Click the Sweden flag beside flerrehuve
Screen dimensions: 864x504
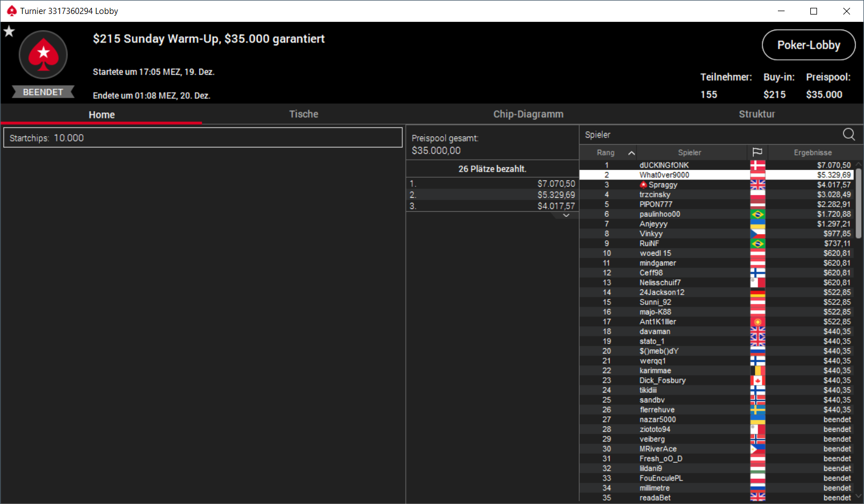757,410
